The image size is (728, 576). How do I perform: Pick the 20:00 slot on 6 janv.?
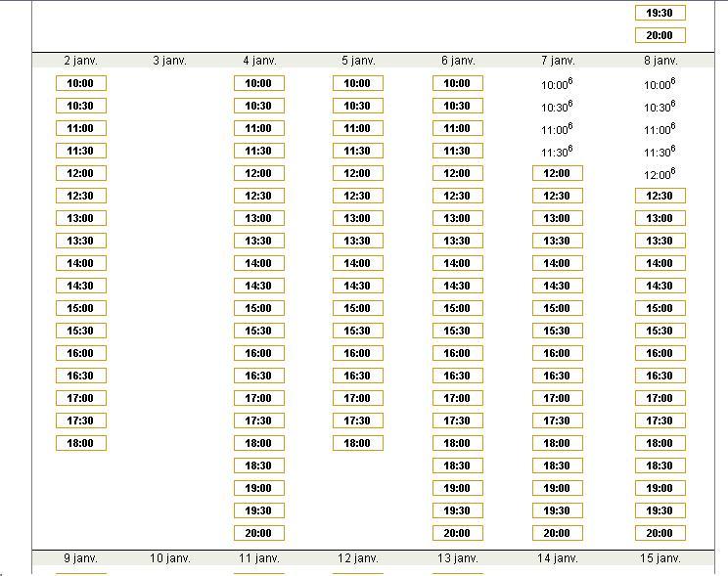point(458,533)
